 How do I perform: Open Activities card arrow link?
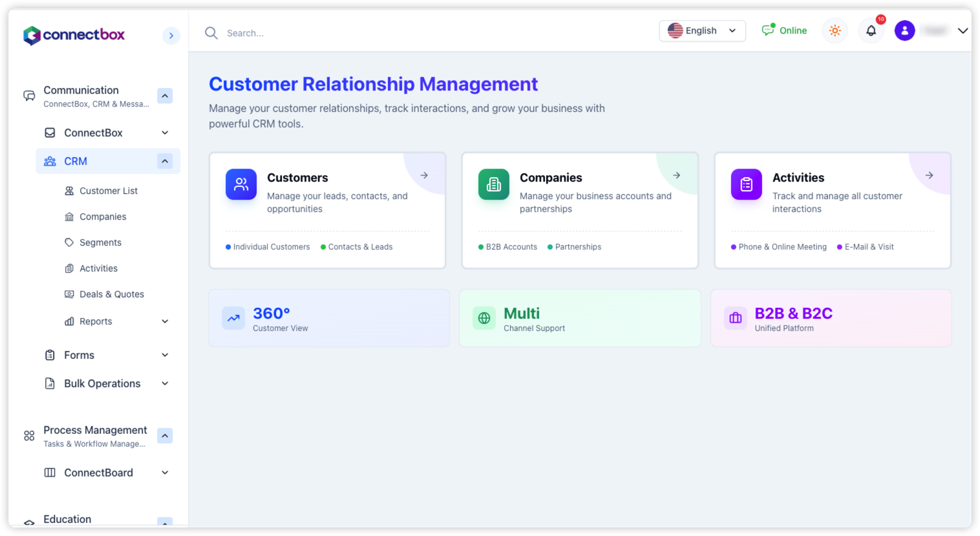(x=929, y=175)
